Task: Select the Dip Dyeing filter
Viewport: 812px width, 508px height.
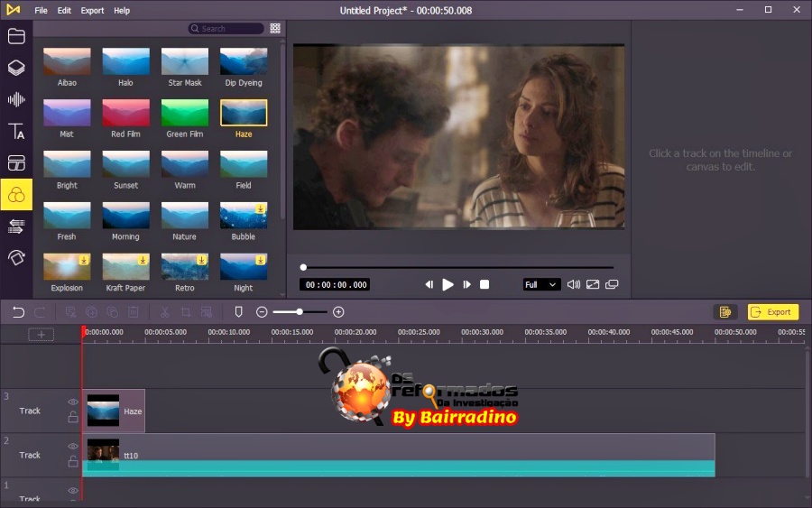Action: [244, 61]
